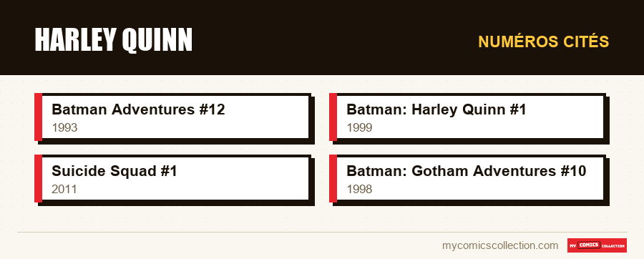Click the year 1998 under Gotham Adventures
644x259 pixels.
(359, 189)
